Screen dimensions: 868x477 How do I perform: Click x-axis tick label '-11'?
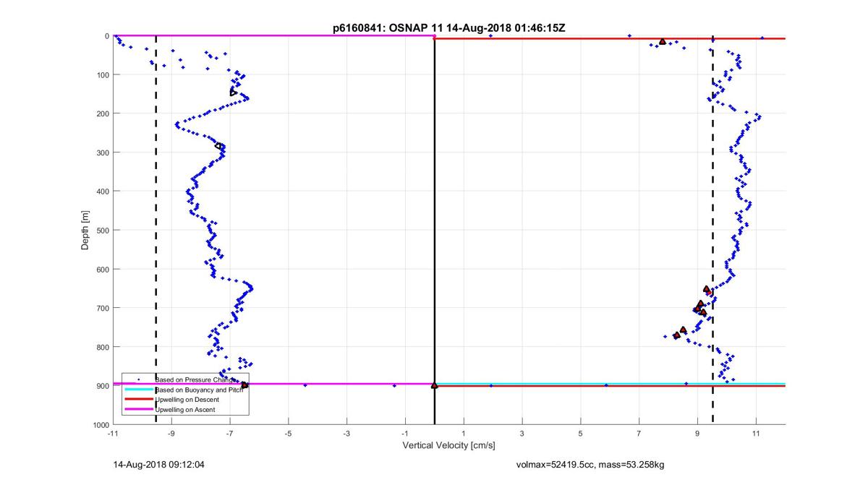(x=113, y=434)
